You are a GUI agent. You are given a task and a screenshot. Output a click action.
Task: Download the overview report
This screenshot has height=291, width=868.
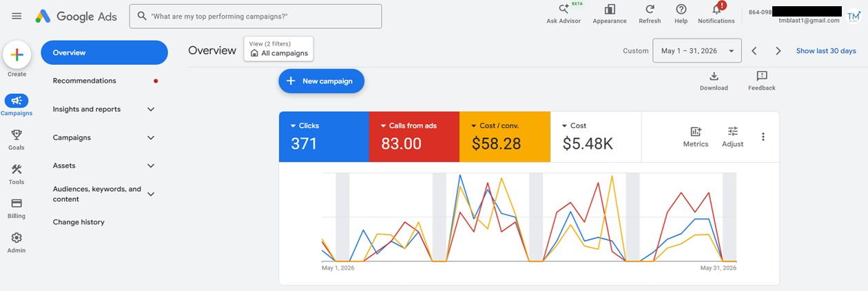(714, 81)
